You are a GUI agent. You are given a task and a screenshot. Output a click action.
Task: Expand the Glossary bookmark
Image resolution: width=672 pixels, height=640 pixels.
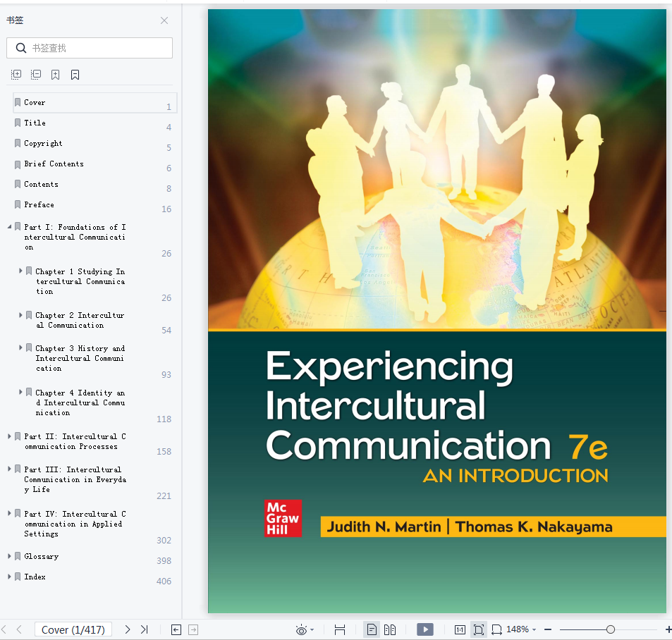click(x=9, y=556)
